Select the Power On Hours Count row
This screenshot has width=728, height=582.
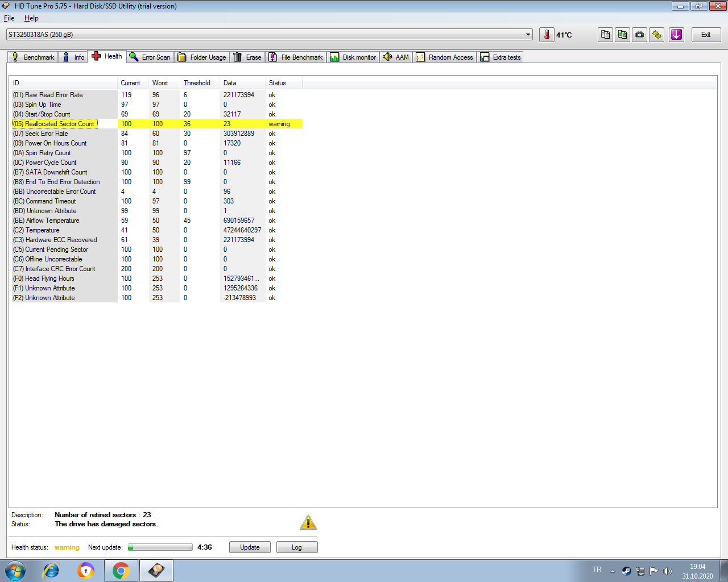[157, 143]
